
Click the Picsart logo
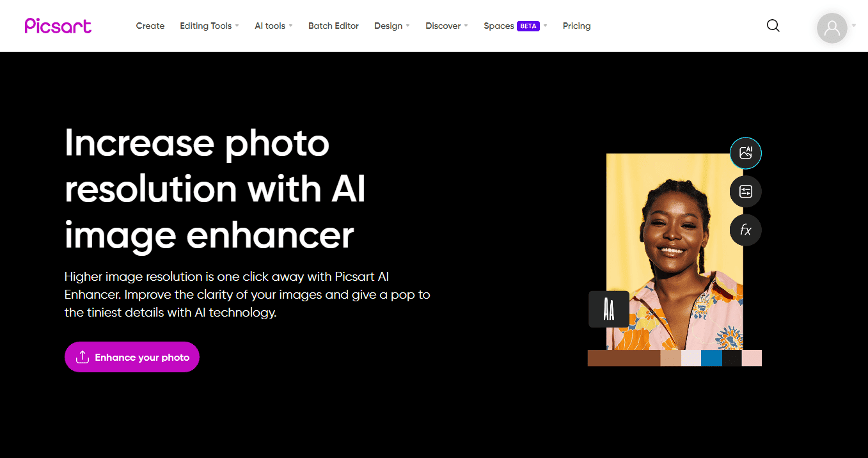point(58,26)
